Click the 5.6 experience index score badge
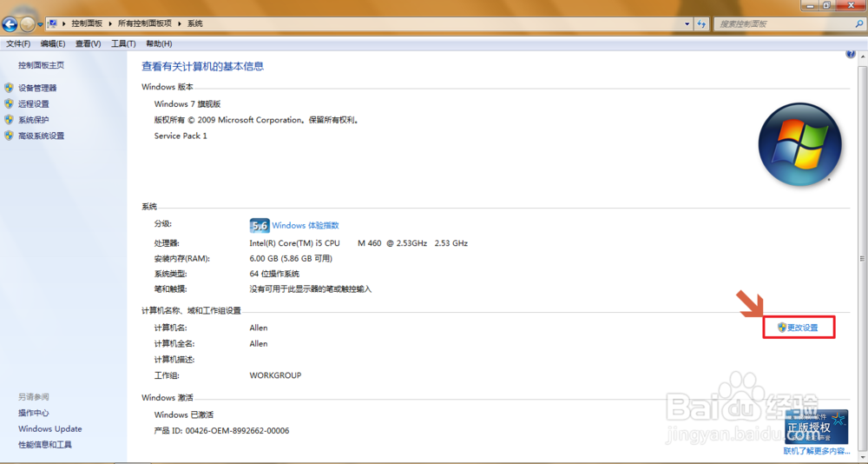This screenshot has height=464, width=868. coord(260,226)
